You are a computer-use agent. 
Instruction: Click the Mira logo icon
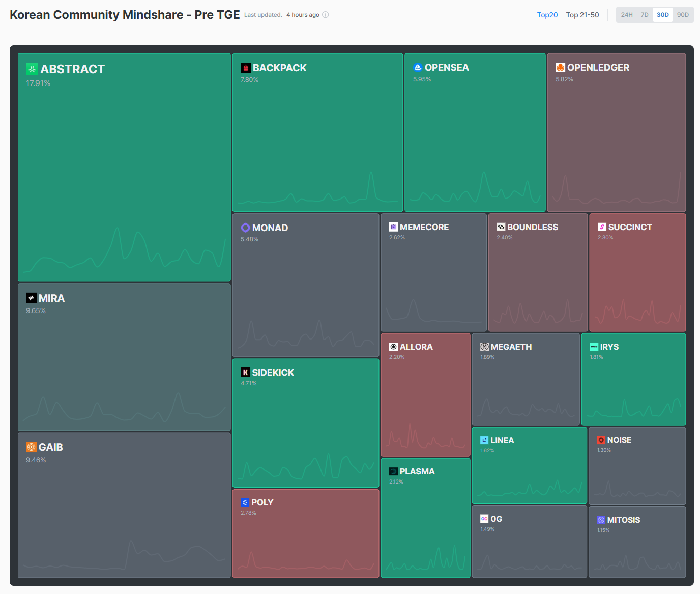coord(31,298)
